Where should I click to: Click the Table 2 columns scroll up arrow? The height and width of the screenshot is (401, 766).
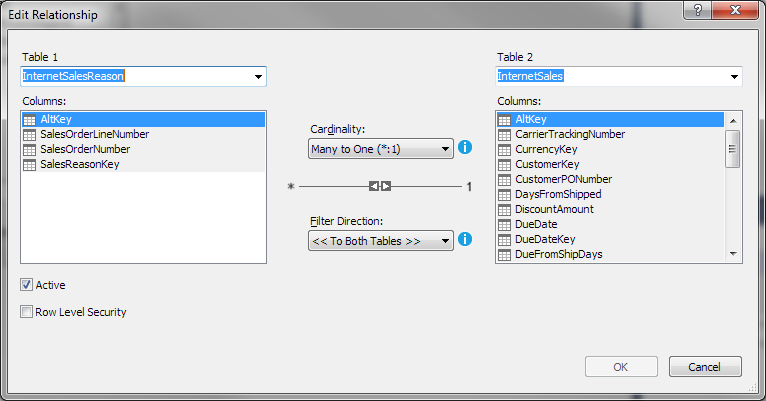click(733, 121)
